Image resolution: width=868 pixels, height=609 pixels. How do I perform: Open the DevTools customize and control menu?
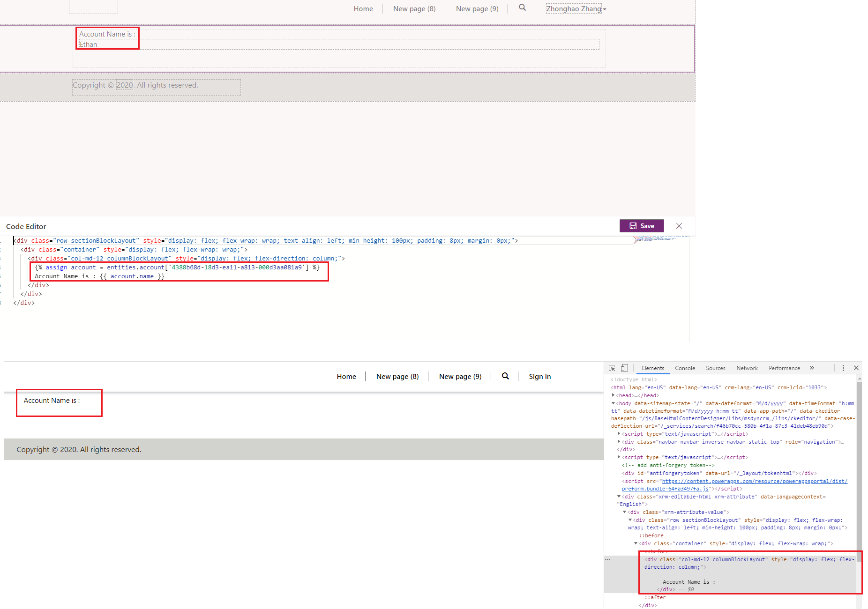tap(843, 368)
